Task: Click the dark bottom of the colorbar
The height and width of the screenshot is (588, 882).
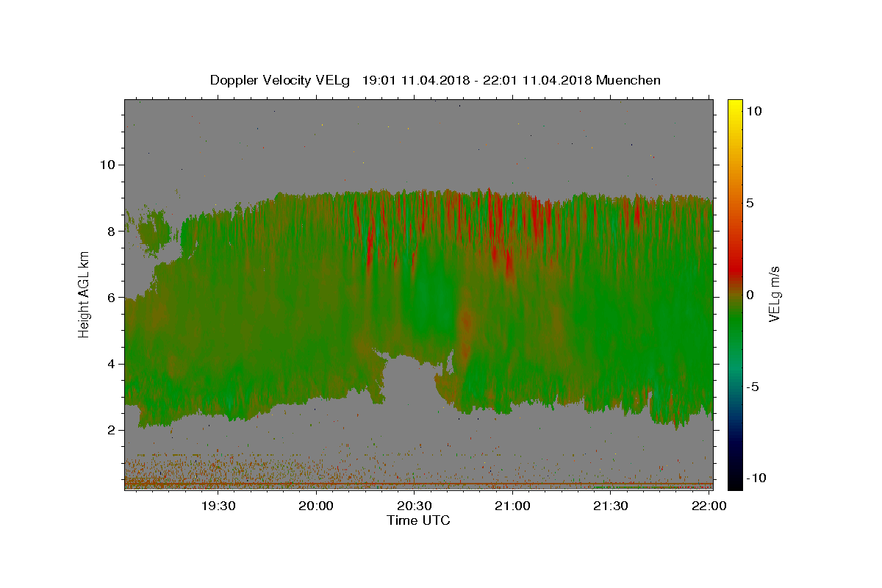Action: 734,481
